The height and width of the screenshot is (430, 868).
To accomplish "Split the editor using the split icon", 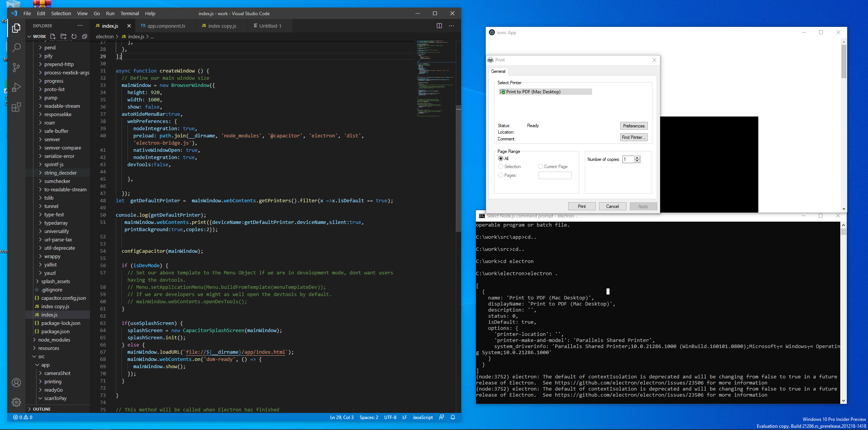I will point(439,26).
